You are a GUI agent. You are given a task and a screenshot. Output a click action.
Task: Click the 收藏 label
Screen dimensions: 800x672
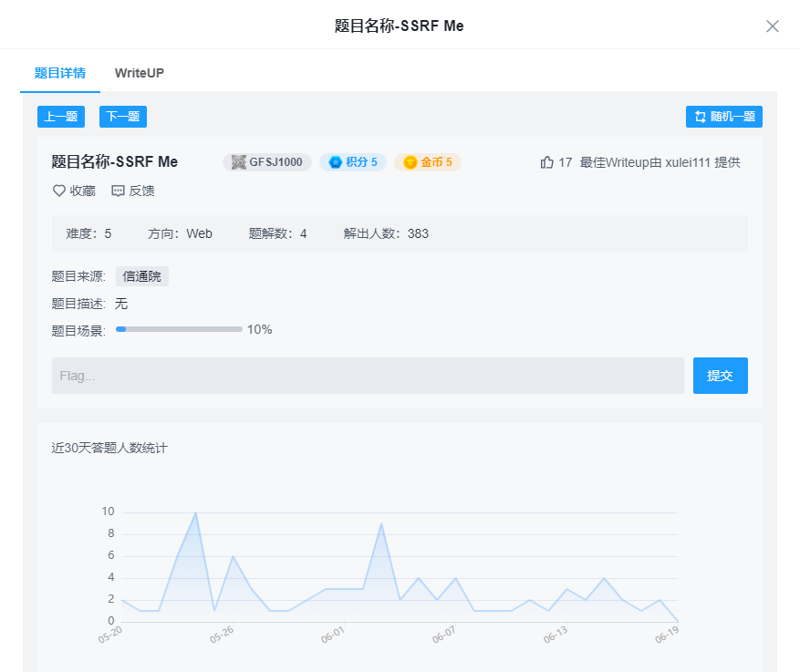pos(83,191)
